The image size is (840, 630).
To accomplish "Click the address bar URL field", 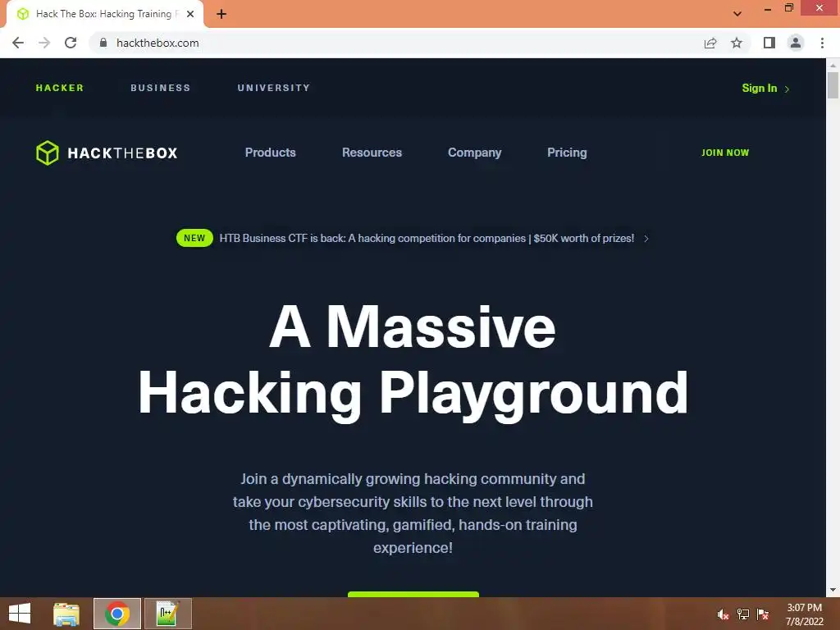I will point(396,43).
